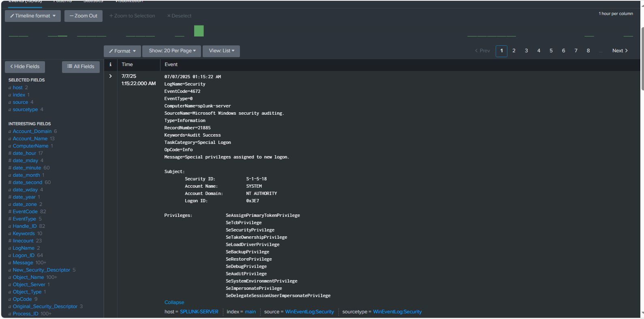The height and width of the screenshot is (319, 644).
Task: Open Account_Name field details
Action: tap(30, 139)
